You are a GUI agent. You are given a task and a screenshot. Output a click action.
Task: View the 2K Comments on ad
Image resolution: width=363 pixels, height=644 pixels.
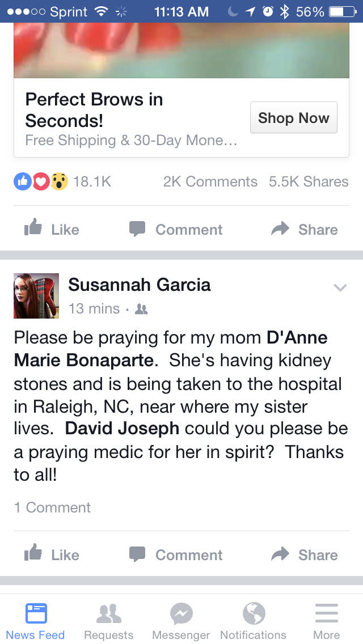[210, 182]
